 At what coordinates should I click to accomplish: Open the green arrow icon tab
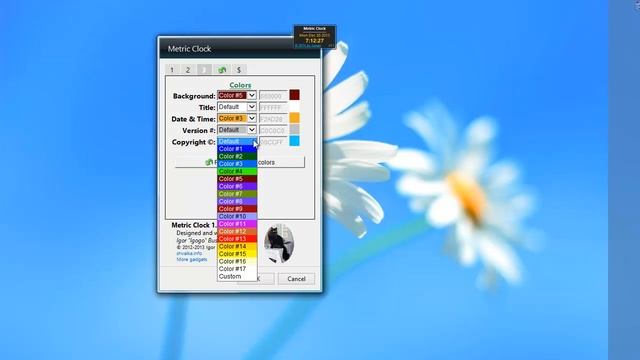pyautogui.click(x=222, y=70)
